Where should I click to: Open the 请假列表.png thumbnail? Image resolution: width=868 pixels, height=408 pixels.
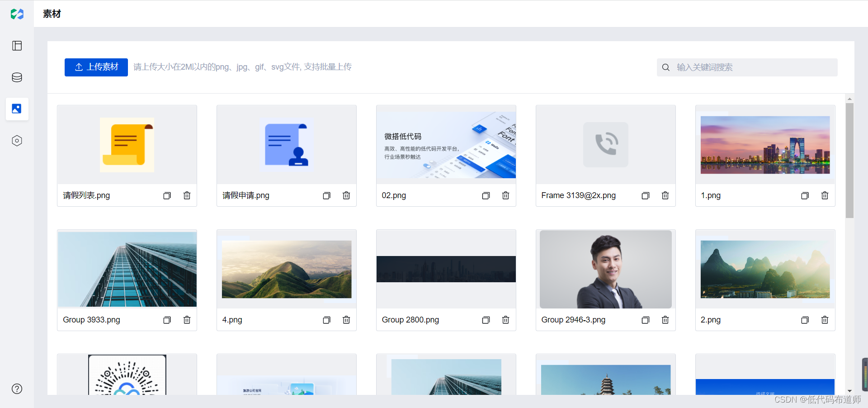[x=127, y=145]
